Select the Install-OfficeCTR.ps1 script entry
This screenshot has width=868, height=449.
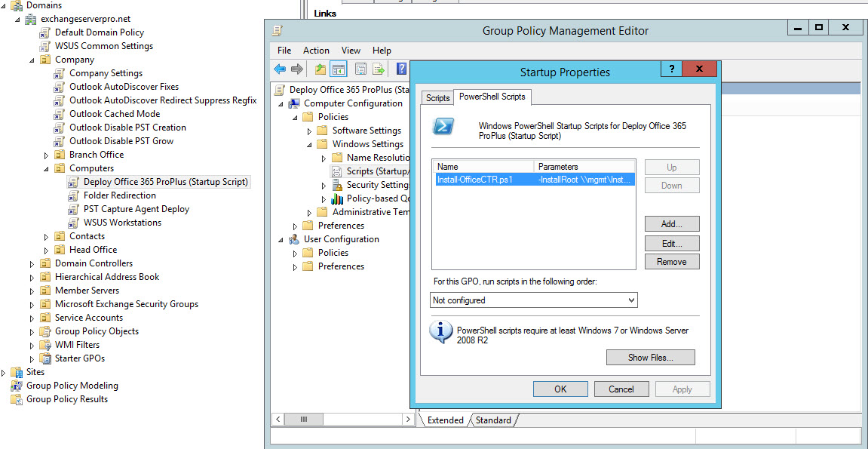[x=483, y=179]
